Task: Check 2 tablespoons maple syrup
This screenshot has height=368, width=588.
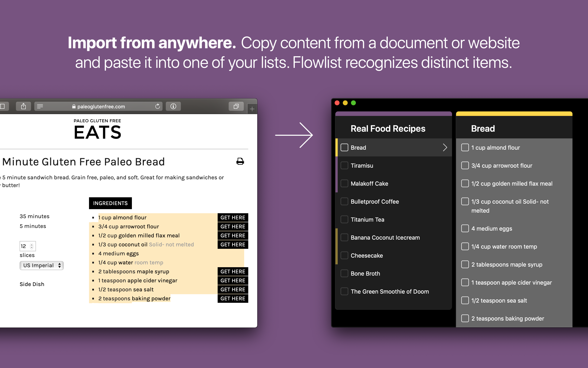Action: 465,265
